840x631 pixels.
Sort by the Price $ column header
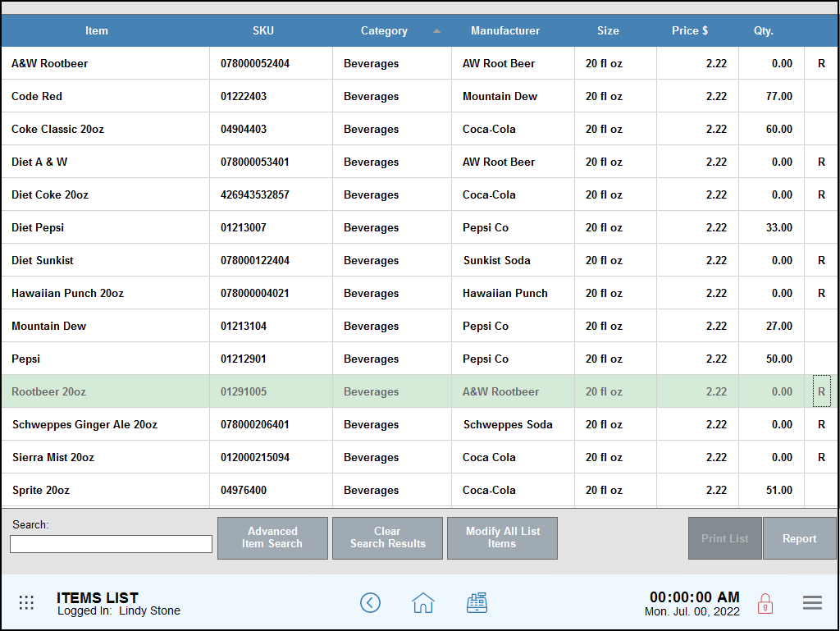689,31
